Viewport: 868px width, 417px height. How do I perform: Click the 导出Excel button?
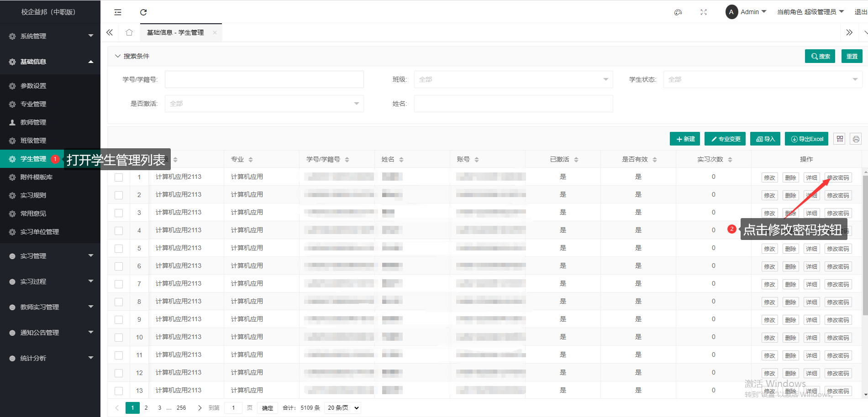coord(806,139)
